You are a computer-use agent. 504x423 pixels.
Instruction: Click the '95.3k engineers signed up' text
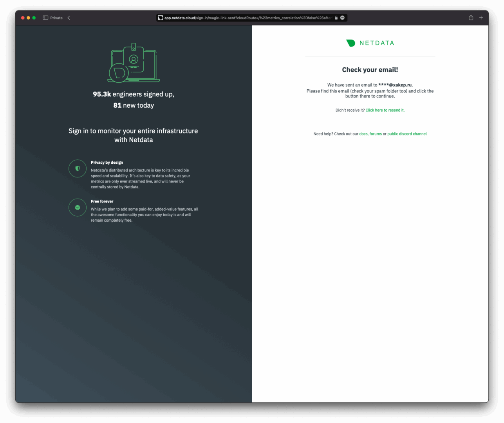[x=134, y=94]
